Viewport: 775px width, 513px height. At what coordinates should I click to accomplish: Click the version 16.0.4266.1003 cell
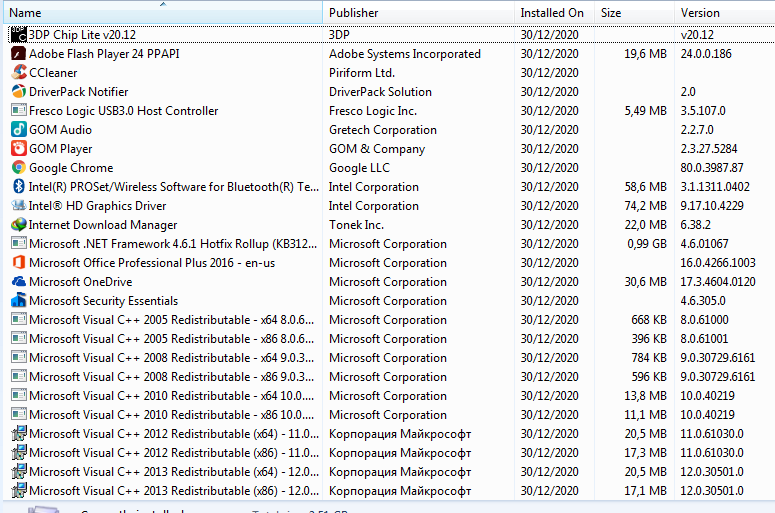tap(718, 263)
